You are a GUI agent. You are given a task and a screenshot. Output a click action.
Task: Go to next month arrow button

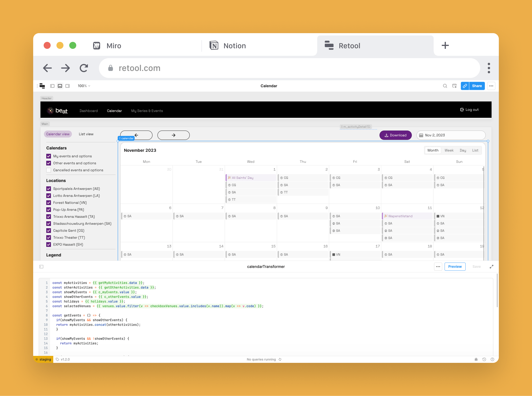173,135
